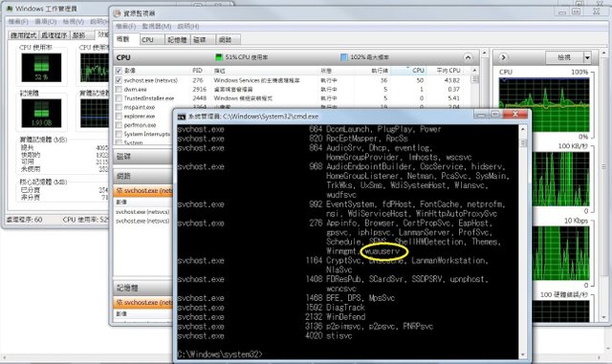Click the 43.82 average CPU value for svchost.exe

pyautogui.click(x=452, y=80)
